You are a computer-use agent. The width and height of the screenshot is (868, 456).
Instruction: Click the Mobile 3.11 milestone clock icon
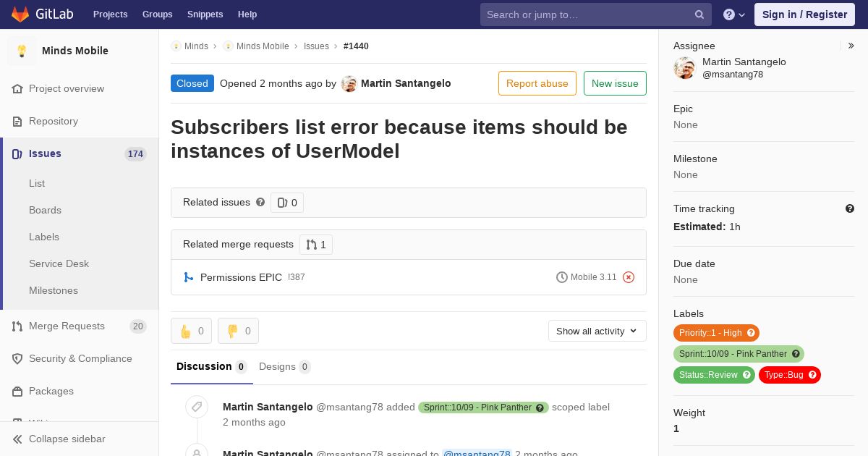tap(562, 277)
